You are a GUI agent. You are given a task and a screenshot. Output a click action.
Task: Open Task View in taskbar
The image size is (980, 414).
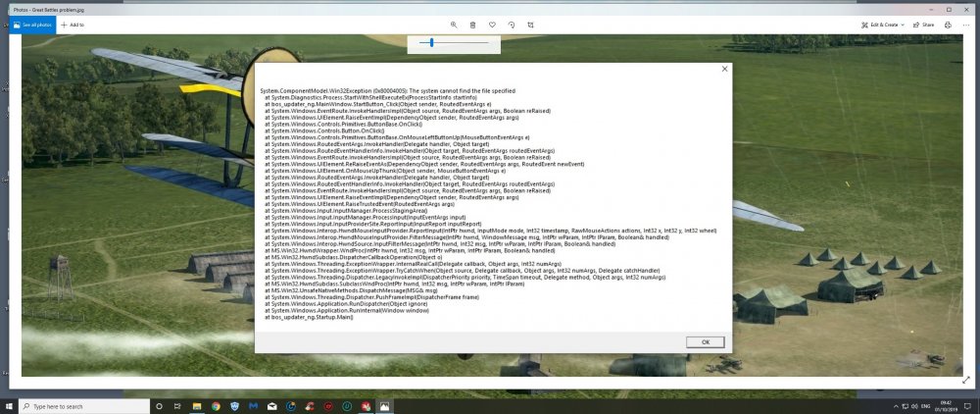pos(177,406)
